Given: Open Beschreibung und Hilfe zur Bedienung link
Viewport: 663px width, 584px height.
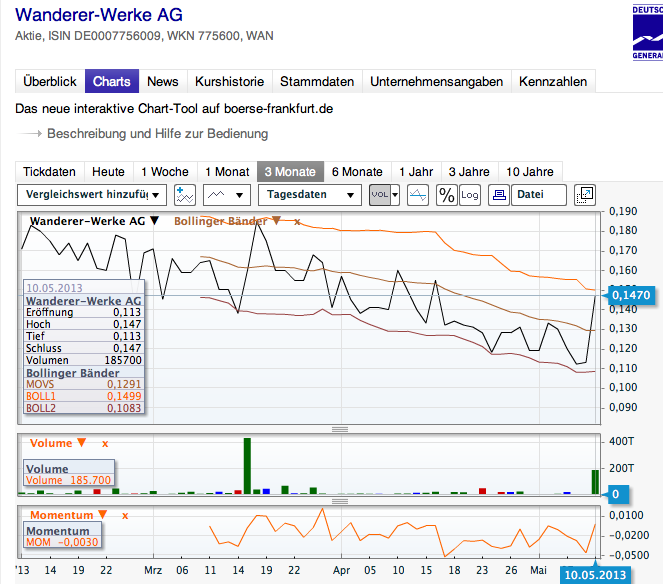Looking at the screenshot, I should [157, 133].
